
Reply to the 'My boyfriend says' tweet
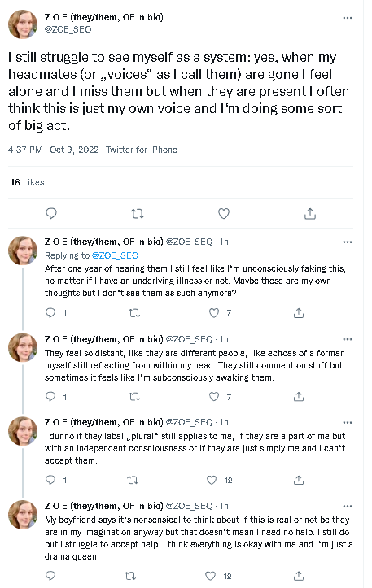point(50,576)
